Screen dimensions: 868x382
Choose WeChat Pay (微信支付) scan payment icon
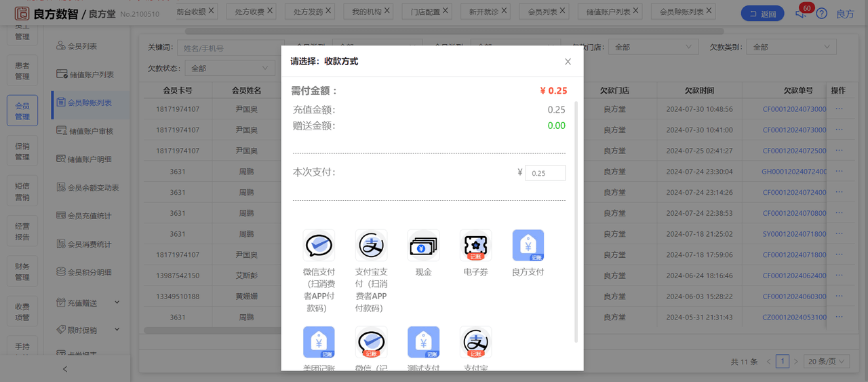click(x=319, y=245)
